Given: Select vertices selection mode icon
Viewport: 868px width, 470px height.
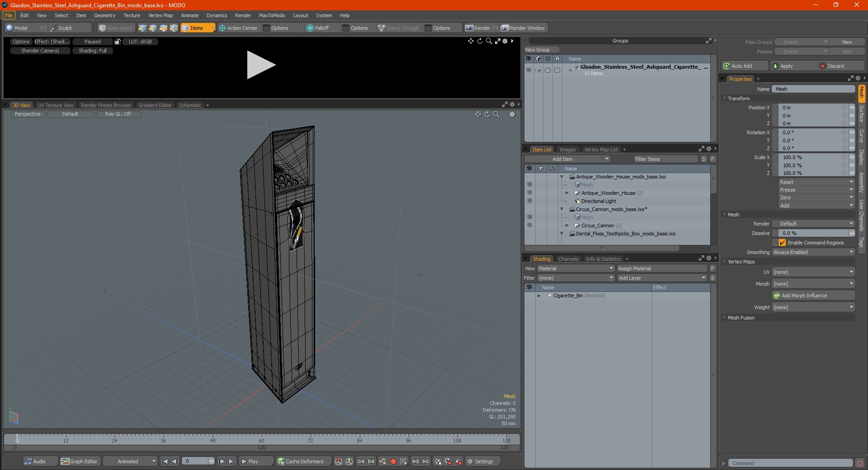Looking at the screenshot, I should pos(142,28).
